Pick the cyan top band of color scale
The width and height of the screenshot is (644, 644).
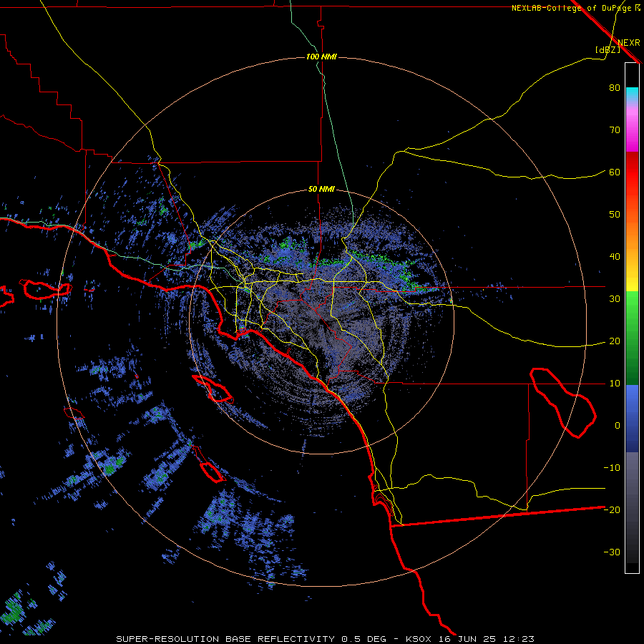pyautogui.click(x=632, y=94)
